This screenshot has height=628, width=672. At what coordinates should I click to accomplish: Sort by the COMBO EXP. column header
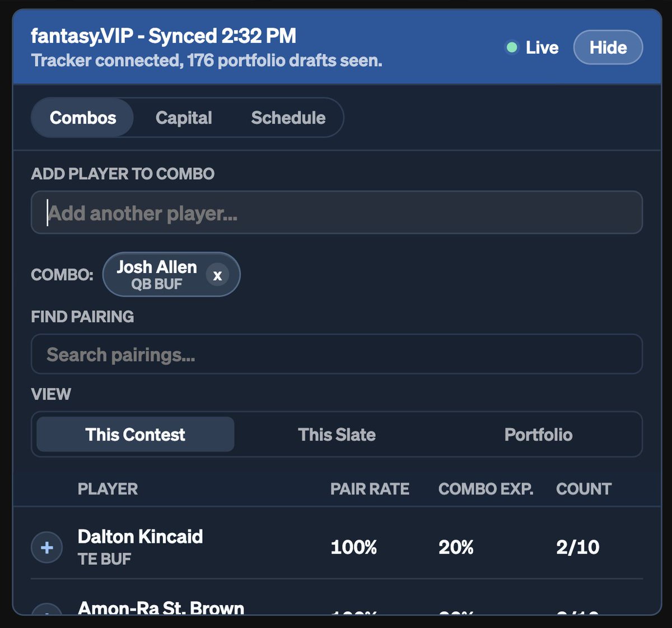click(486, 489)
